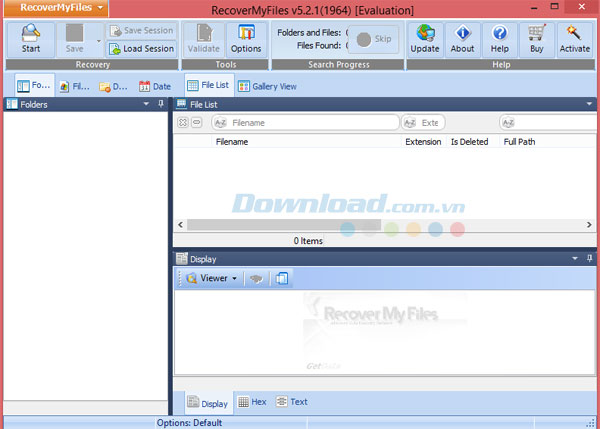Switch to the File type view tab
Image resolution: width=600 pixels, height=429 pixels.
point(75,86)
